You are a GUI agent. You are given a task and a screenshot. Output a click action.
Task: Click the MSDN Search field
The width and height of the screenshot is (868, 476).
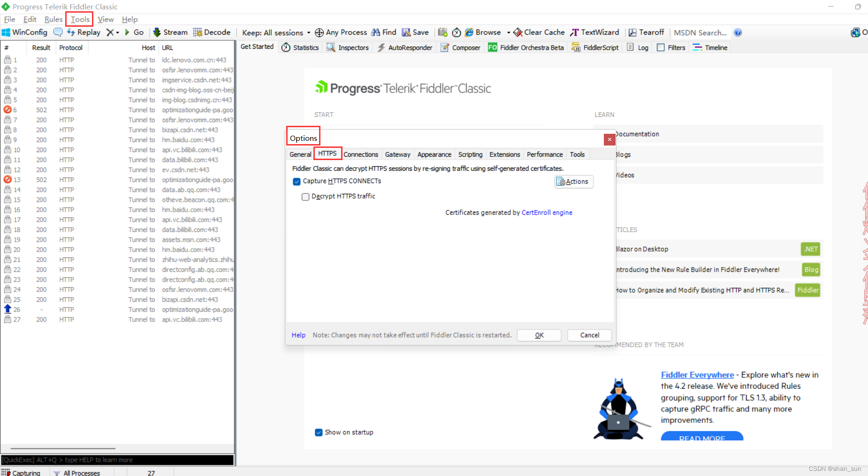pyautogui.click(x=700, y=32)
